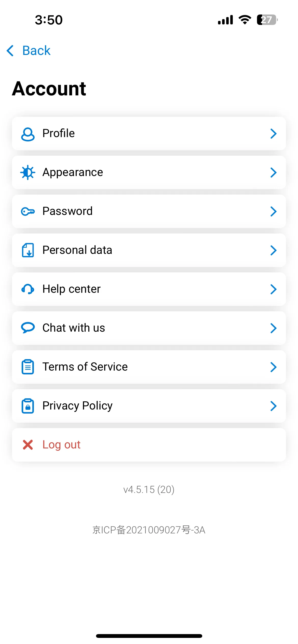Tap the Profile person icon

click(28, 134)
